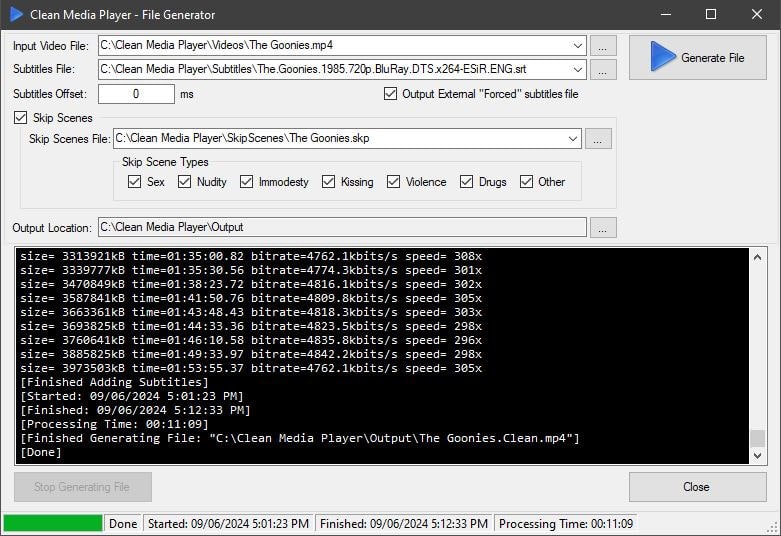Viewport: 781px width, 536px height.
Task: Click the Done status bar entry
Action: [x=123, y=524]
